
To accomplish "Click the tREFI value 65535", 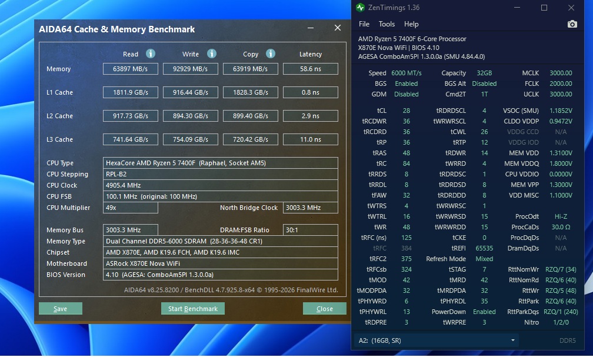I will pos(484,248).
